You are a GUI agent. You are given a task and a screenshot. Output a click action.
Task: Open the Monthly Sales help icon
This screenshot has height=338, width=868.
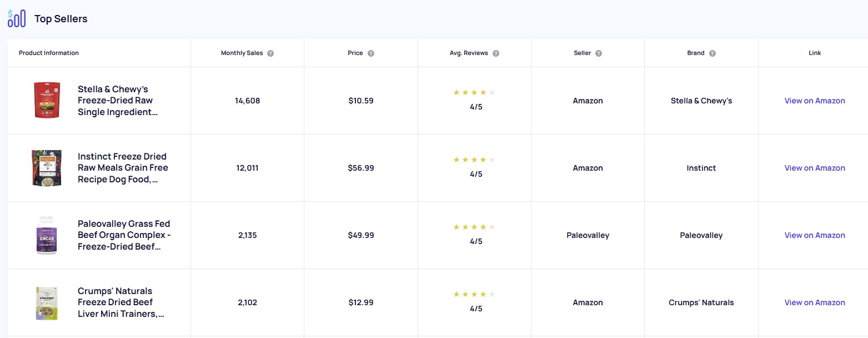click(270, 53)
